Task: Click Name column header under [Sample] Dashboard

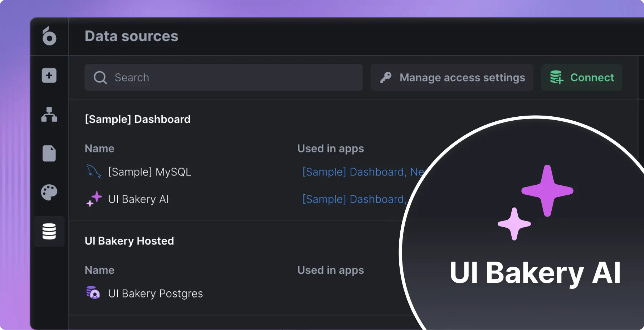Action: click(x=99, y=149)
